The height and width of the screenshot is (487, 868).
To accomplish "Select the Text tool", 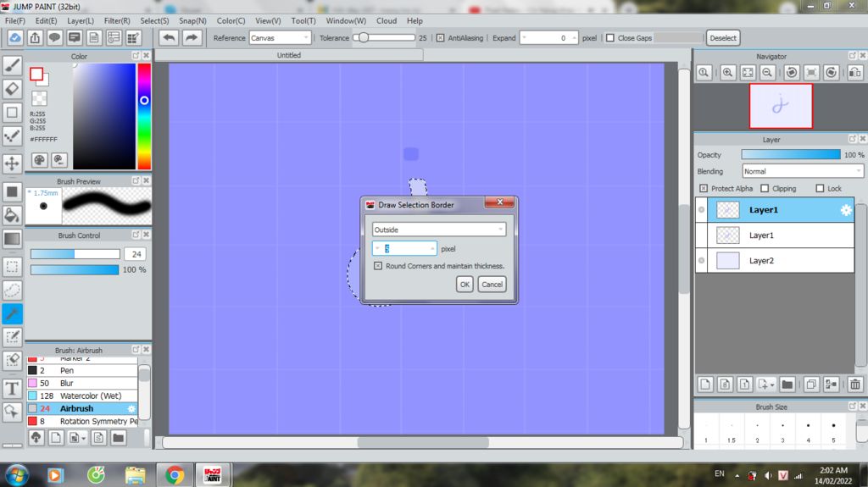I will pos(12,389).
